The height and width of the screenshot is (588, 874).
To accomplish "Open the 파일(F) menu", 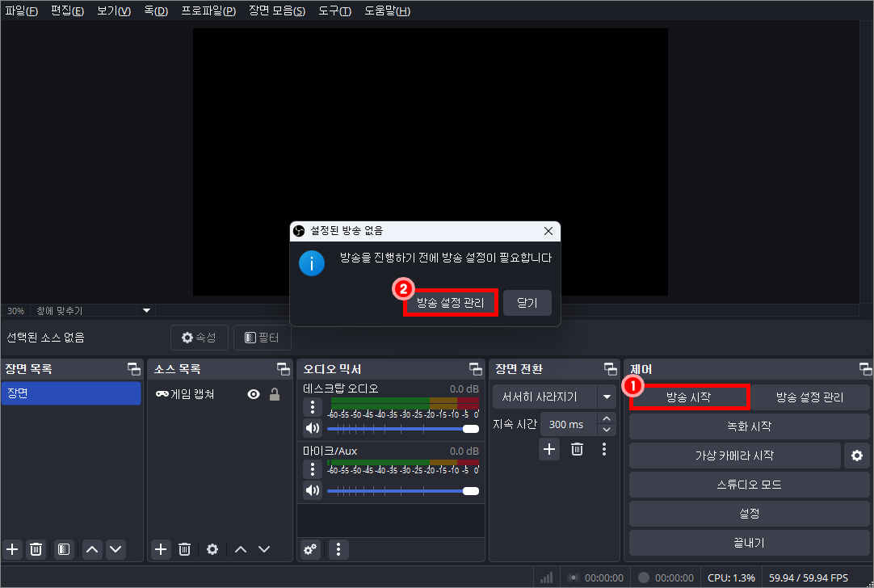I will [x=21, y=11].
